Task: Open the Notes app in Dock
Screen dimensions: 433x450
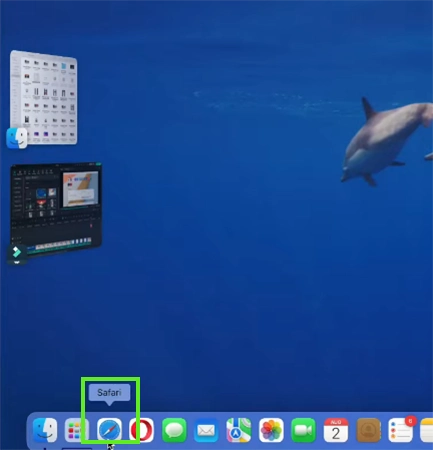Action: tap(427, 430)
